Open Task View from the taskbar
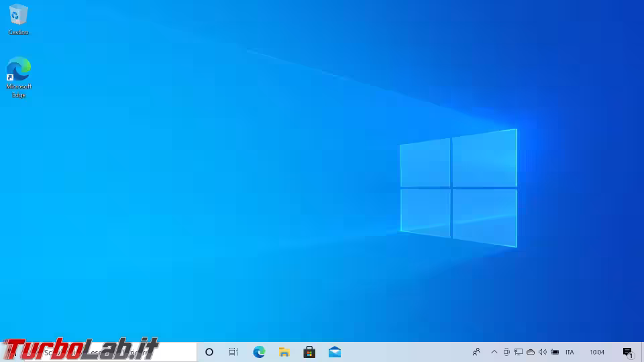Viewport: 644px width, 362px height. [x=233, y=352]
